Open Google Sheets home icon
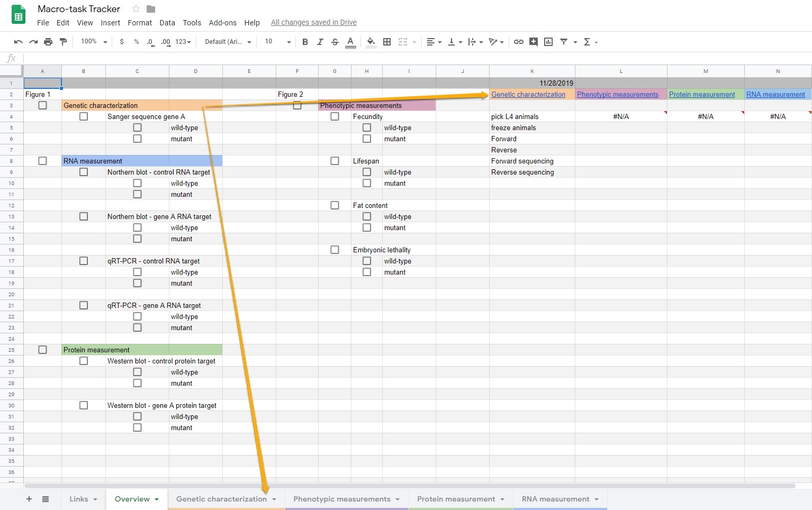Viewport: 812px width, 510px height. pyautogui.click(x=19, y=15)
